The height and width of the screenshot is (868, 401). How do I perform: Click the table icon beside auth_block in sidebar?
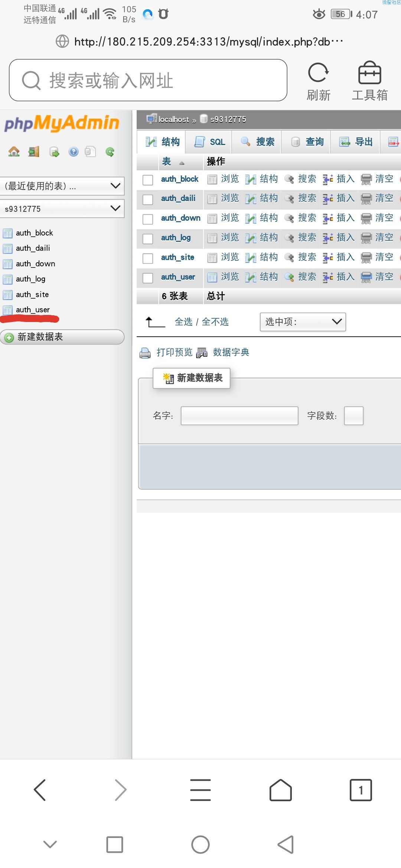pos(7,233)
